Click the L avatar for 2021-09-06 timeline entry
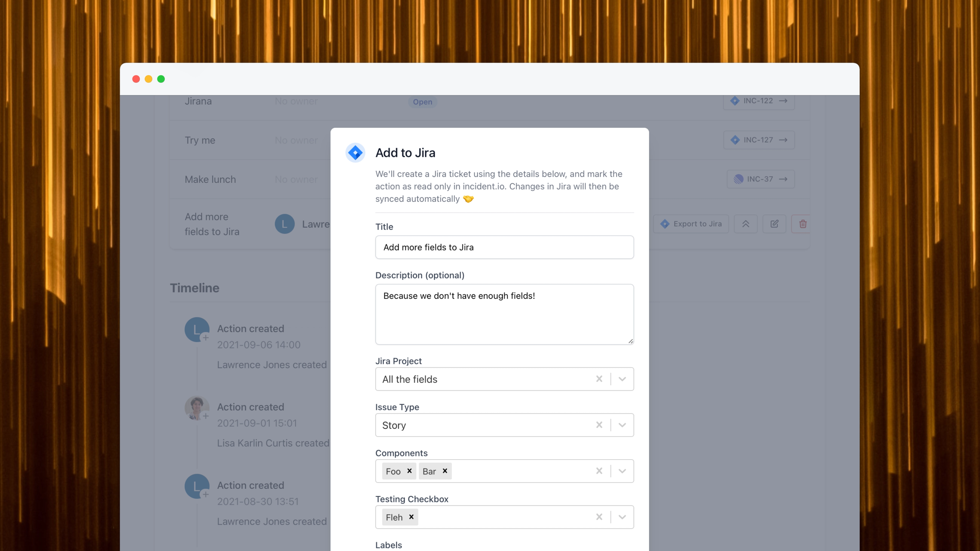Screen dimensions: 980x551 [197, 330]
